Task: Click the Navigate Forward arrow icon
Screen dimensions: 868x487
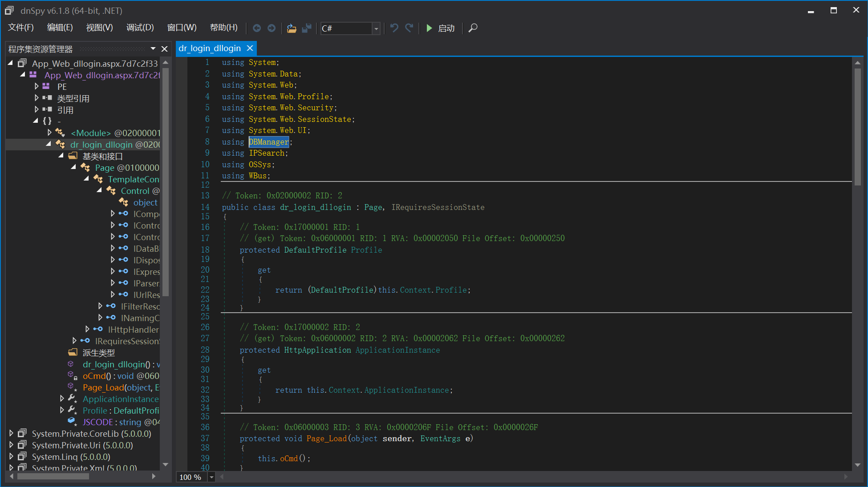Action: coord(272,28)
